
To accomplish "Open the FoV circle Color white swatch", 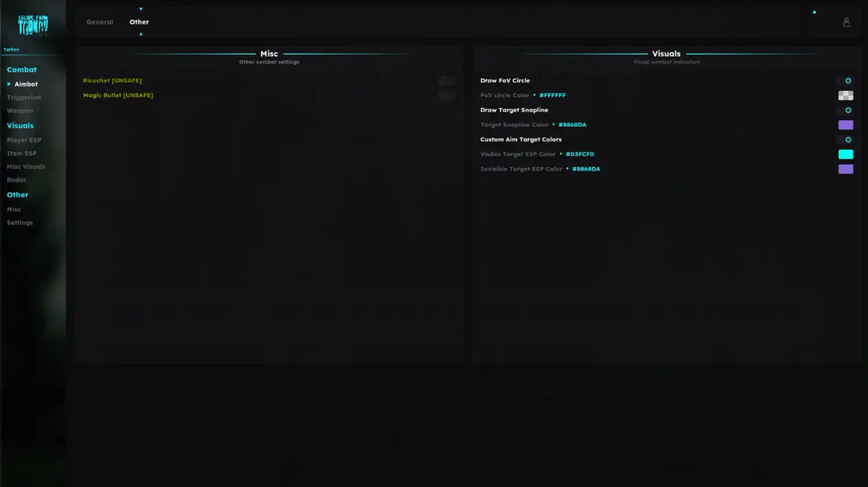I will [845, 95].
